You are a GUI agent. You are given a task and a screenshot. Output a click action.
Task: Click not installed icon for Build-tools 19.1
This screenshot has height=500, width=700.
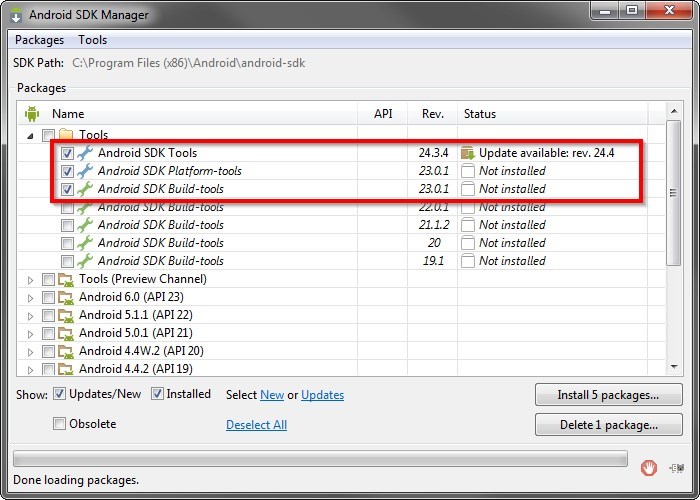467,261
